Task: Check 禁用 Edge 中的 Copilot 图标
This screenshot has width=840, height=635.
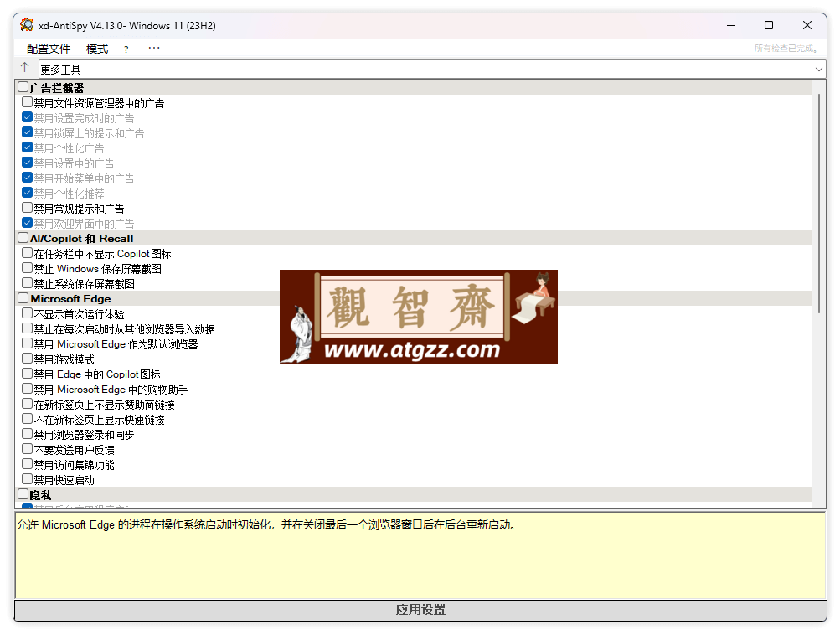Action: pos(28,373)
